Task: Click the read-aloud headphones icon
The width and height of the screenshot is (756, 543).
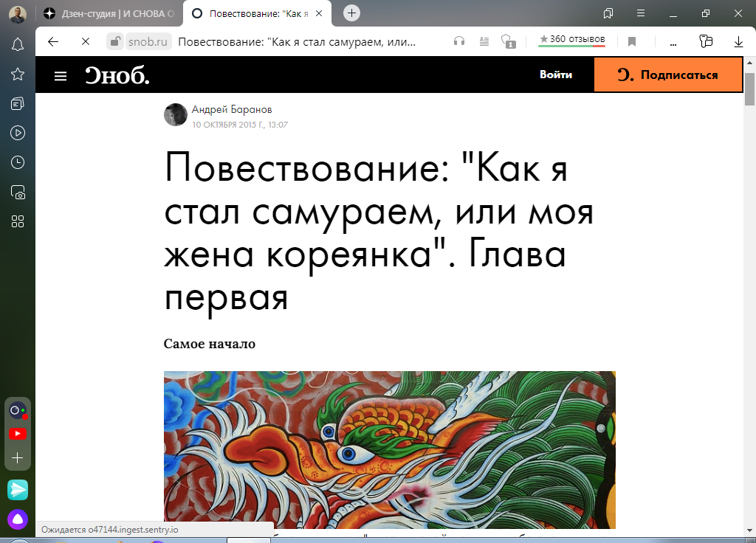Action: (x=459, y=42)
